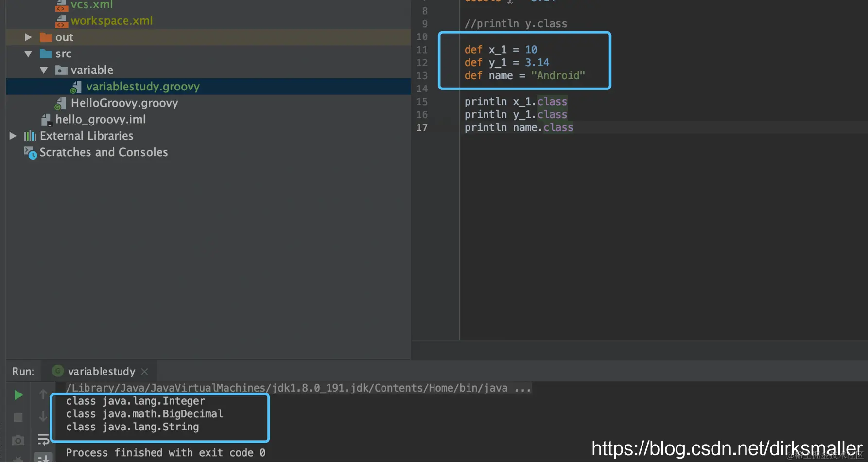Click println name.class line
Image resolution: width=868 pixels, height=464 pixels.
tap(519, 127)
